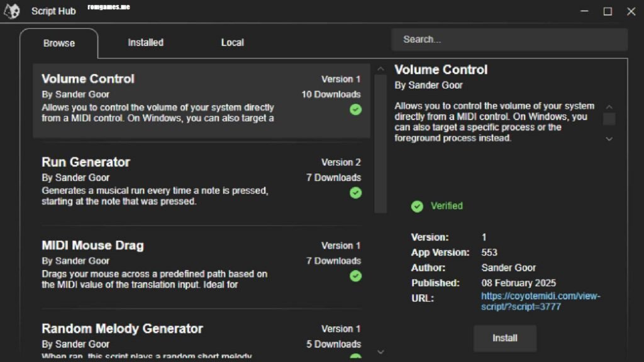Click description box scroll up arrow
Screen dimensions: 644x362
609,107
